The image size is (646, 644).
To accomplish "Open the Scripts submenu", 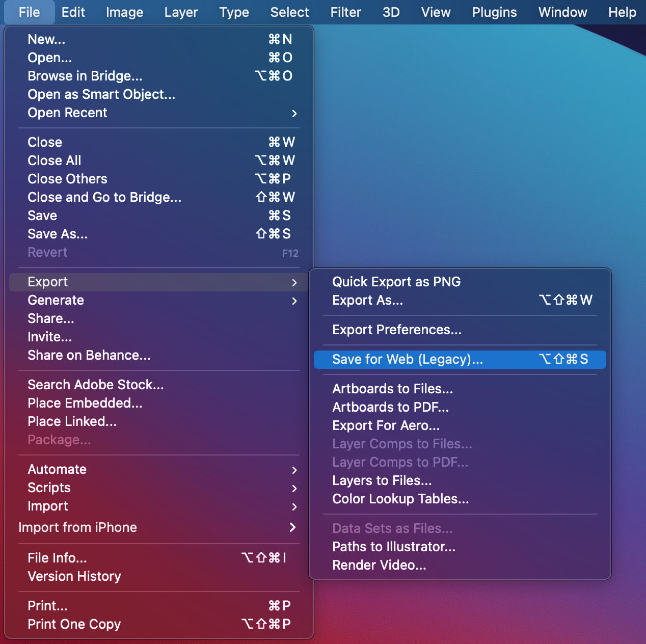I will [x=49, y=488].
